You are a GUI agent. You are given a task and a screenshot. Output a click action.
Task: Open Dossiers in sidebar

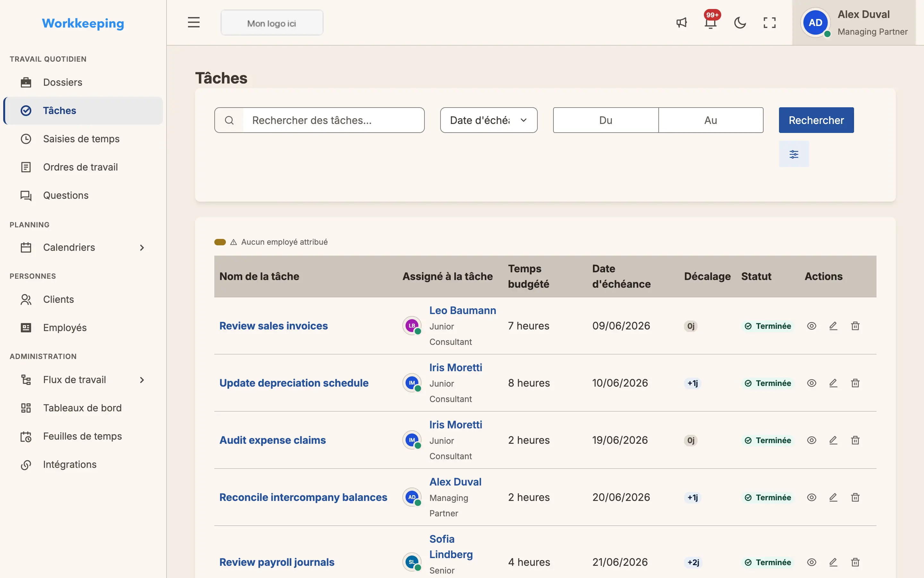[83, 82]
